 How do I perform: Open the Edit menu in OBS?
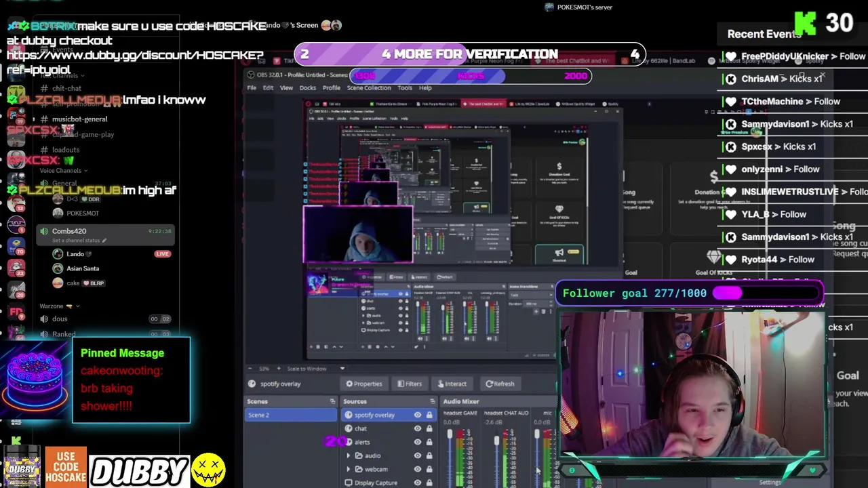tap(268, 88)
